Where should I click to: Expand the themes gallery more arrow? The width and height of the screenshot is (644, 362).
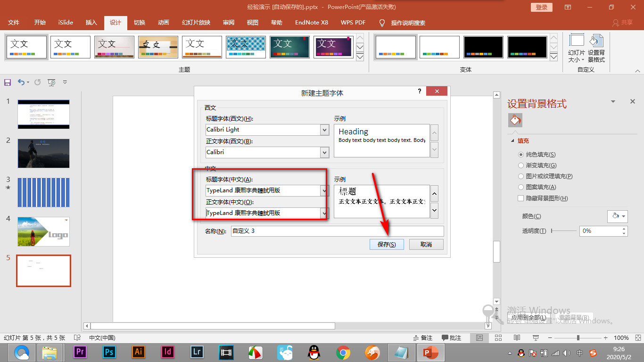[360, 57]
